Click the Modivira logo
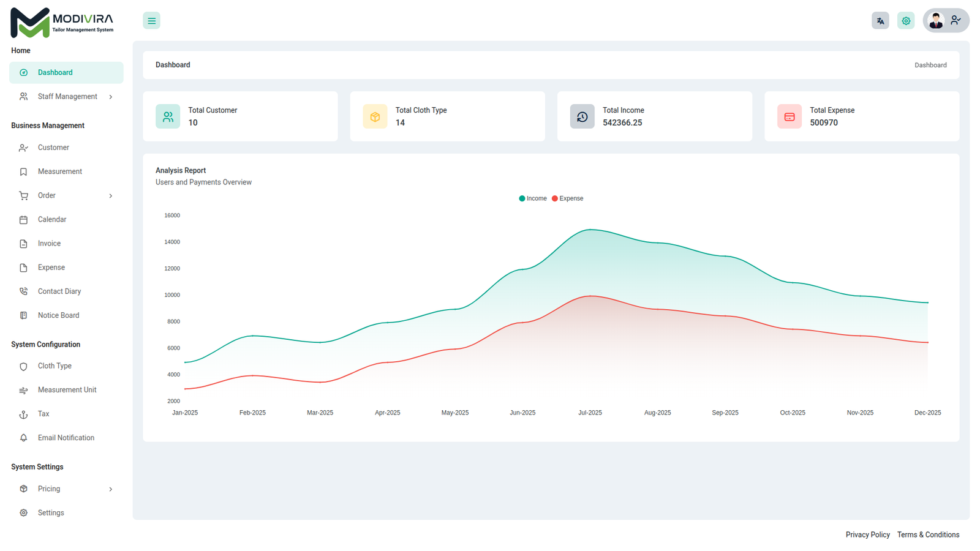Screen dimensions: 980x551 62,23
